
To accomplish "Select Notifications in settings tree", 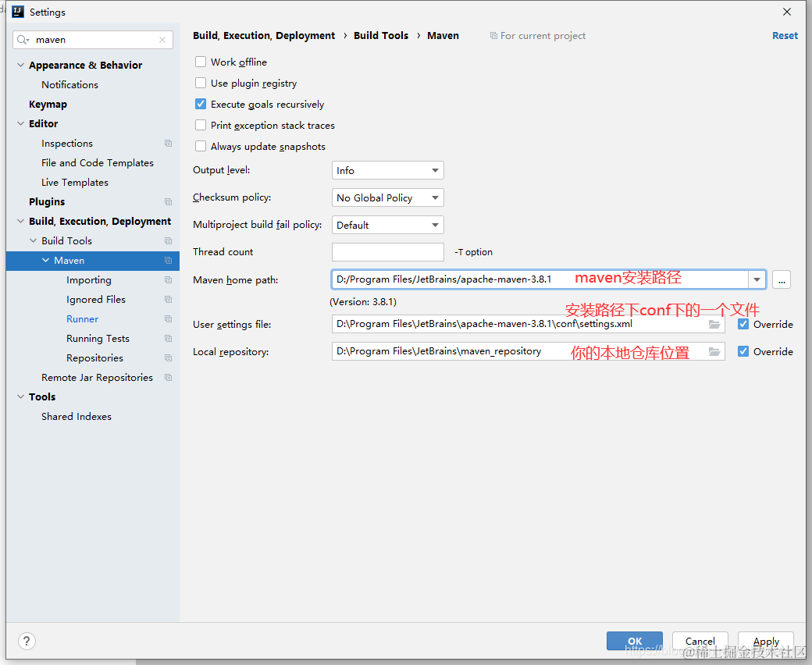I will point(70,85).
